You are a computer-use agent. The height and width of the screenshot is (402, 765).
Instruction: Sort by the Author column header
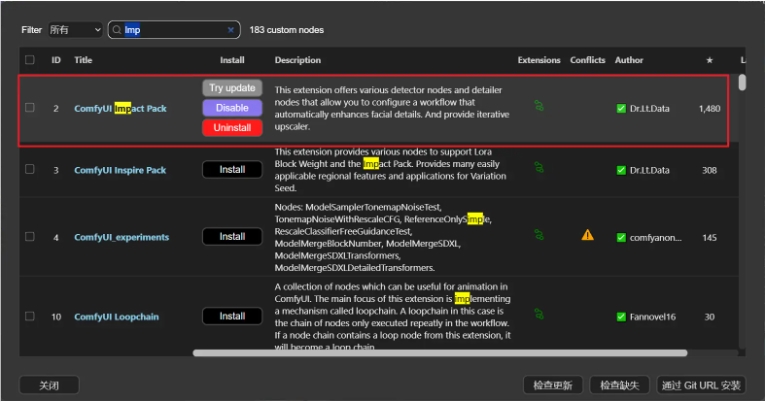pyautogui.click(x=629, y=60)
